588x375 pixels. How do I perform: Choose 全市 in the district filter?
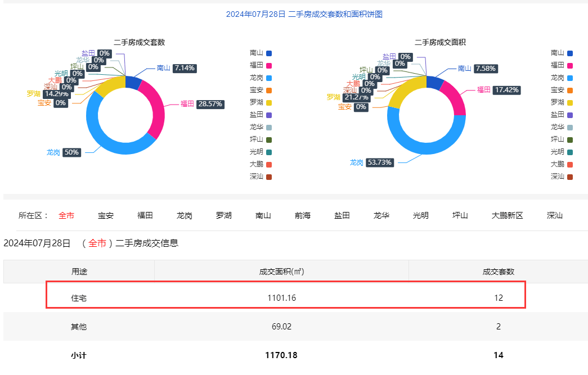point(66,215)
